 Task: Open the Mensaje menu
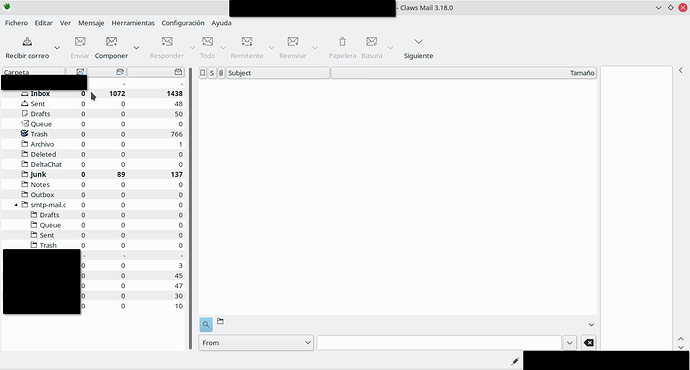pyautogui.click(x=91, y=23)
